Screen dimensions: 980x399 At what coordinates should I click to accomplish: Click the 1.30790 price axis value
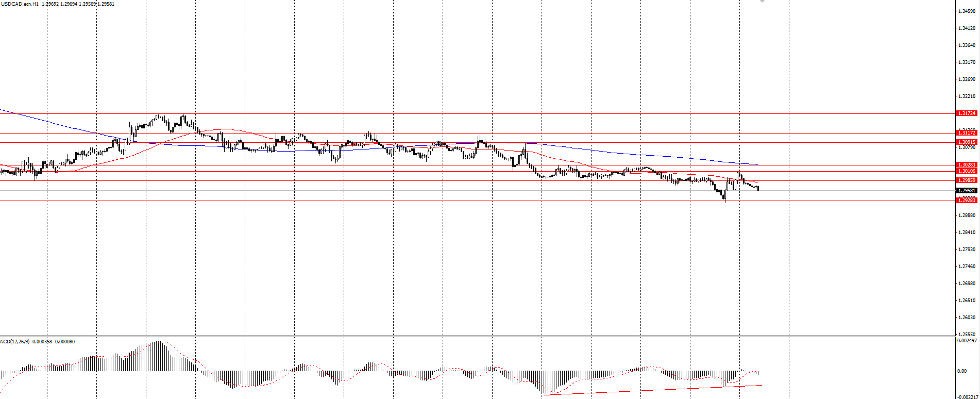967,147
